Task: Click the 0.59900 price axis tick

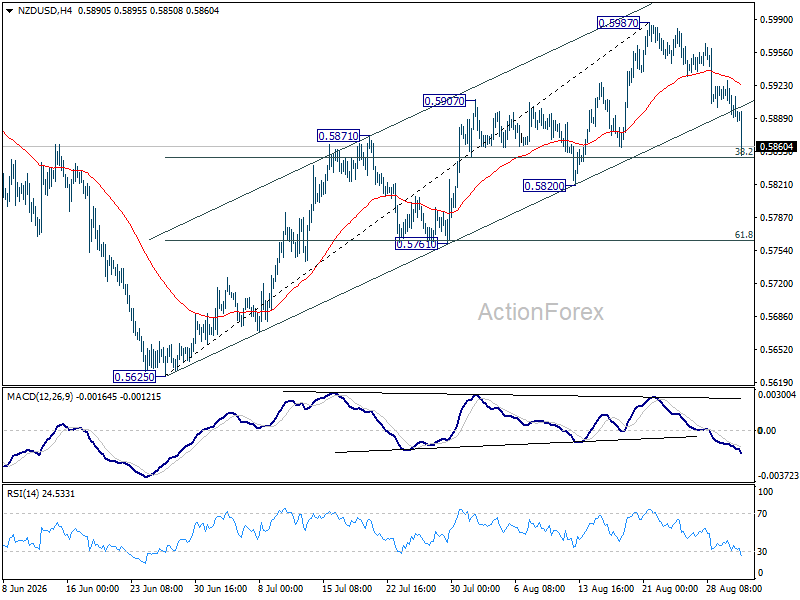Action: (777, 20)
